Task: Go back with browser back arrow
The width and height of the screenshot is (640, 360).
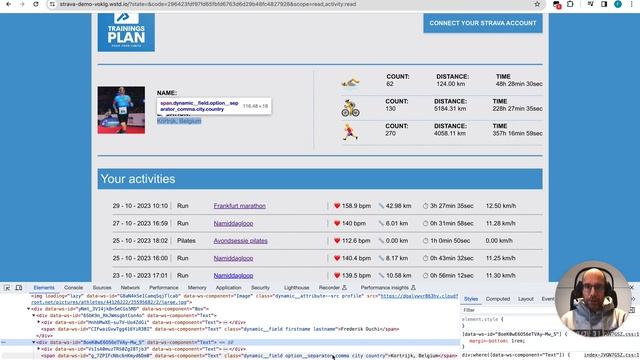Action: click(x=9, y=4)
